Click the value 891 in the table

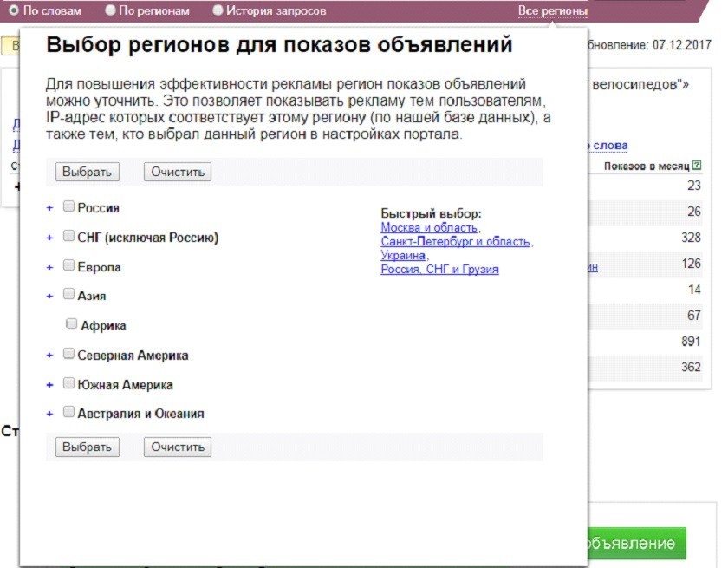(691, 342)
